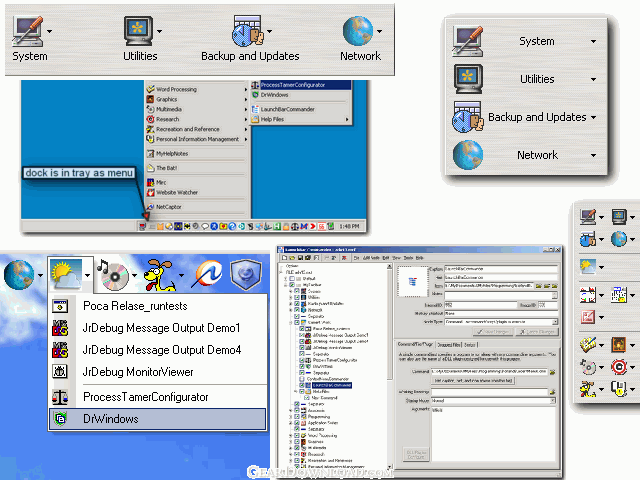Click the notepad with pen icon in compact dock
The height and width of the screenshot is (480, 640).
587,344
